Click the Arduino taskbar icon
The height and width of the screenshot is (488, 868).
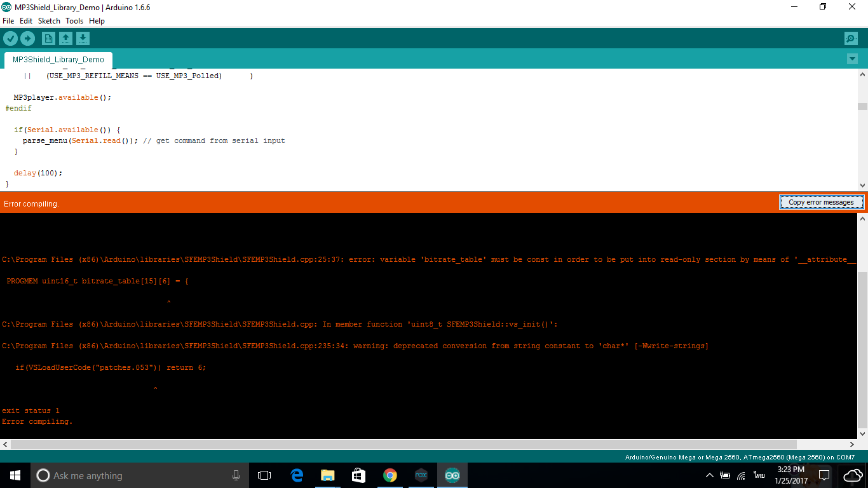coord(452,475)
